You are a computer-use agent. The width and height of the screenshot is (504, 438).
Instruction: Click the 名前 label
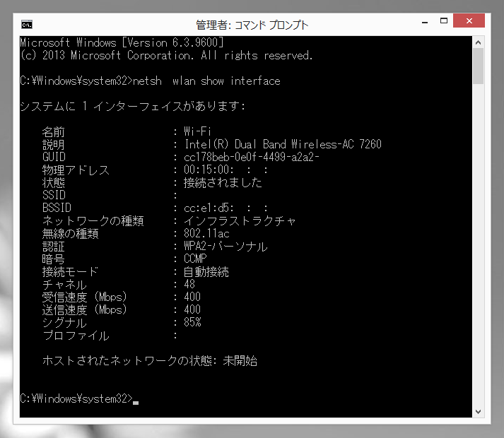pyautogui.click(x=53, y=132)
